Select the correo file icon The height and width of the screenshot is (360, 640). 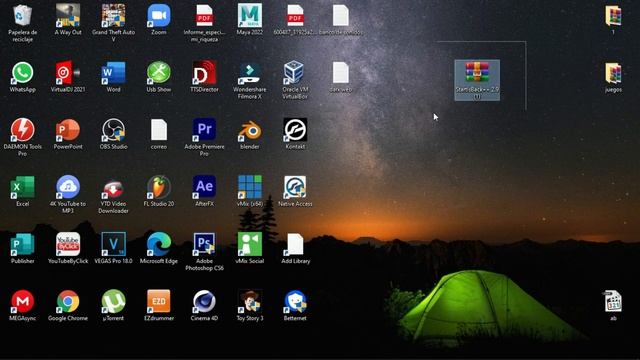tap(159, 130)
